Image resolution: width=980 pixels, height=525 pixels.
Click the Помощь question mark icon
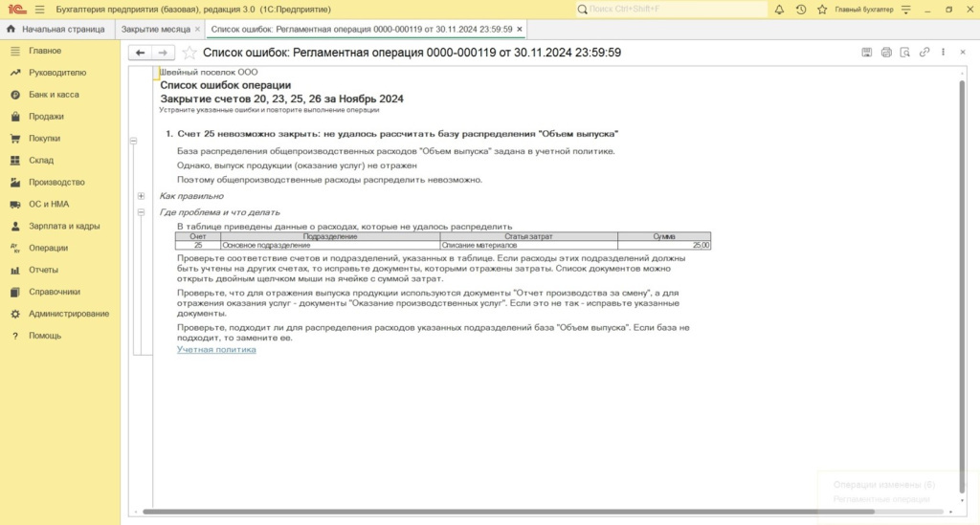(15, 336)
